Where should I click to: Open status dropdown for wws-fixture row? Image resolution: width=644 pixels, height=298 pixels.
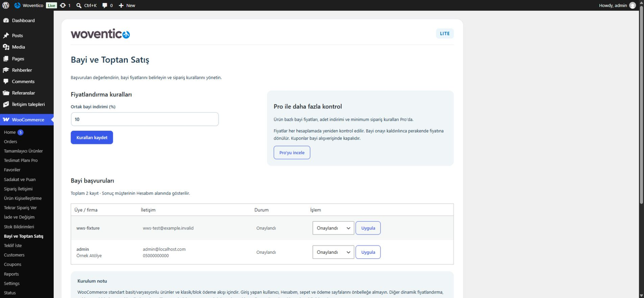(333, 228)
